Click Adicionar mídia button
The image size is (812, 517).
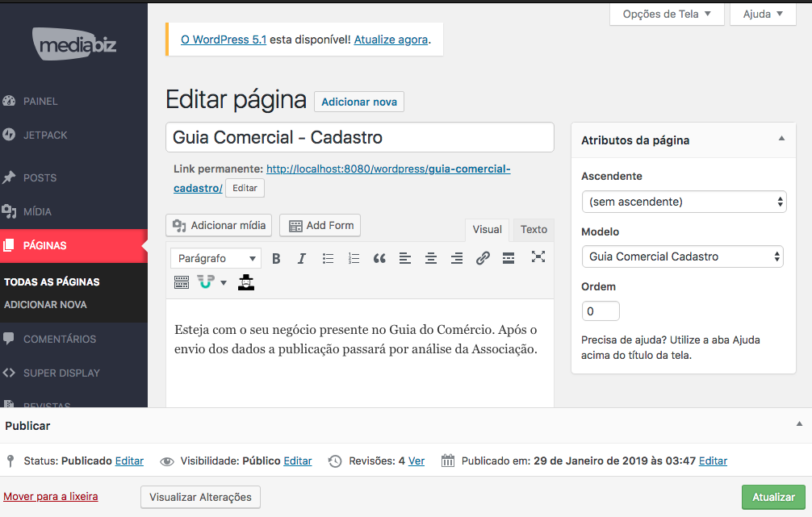[219, 226]
